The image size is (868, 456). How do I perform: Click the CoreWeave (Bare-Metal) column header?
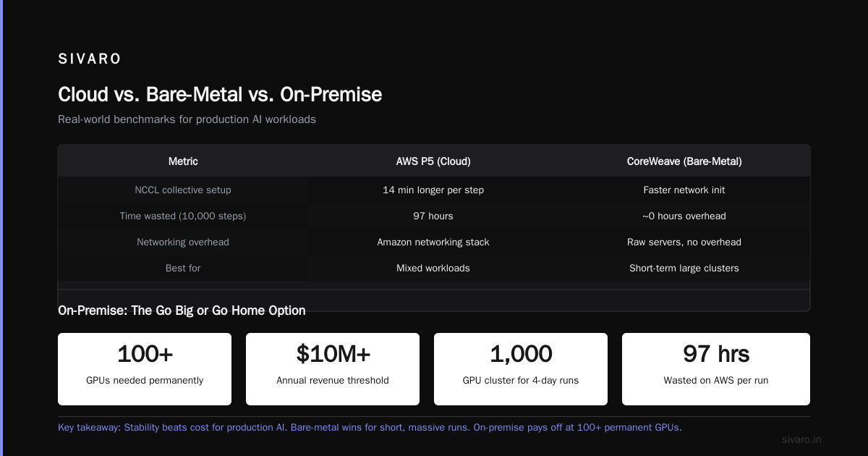pyautogui.click(x=684, y=161)
